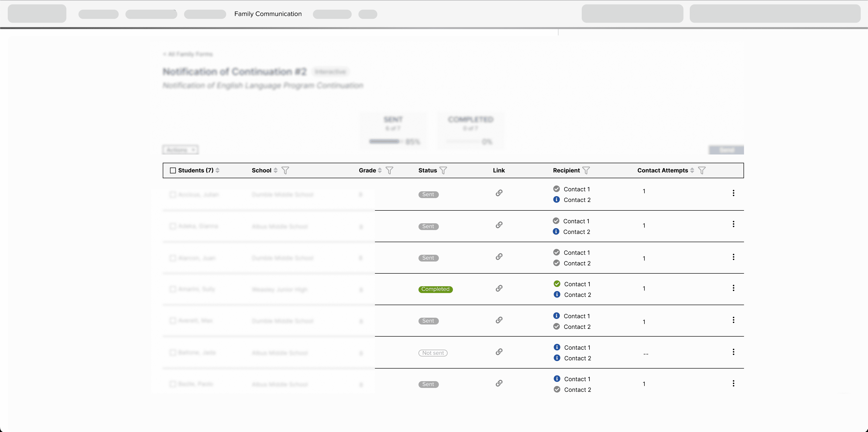Open the Grade column filter icon
This screenshot has width=868, height=432.
point(389,170)
